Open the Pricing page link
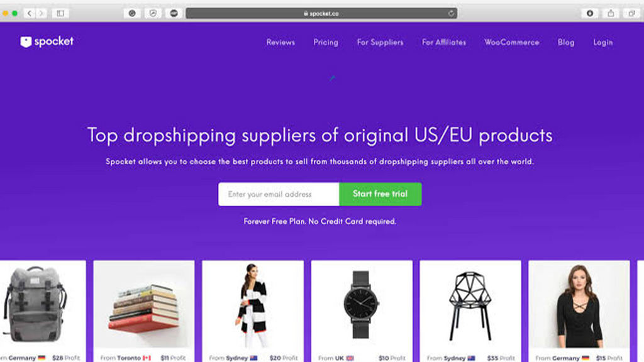 tap(326, 42)
